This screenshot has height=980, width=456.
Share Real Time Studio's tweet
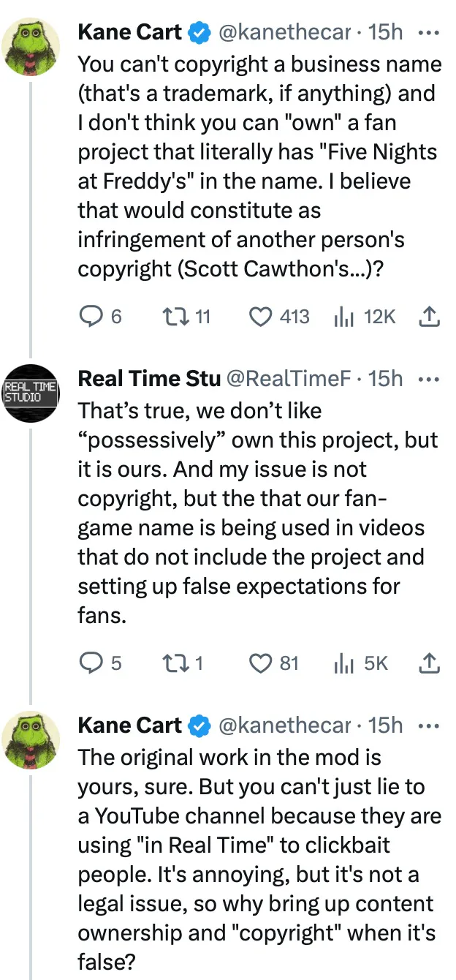coord(430,663)
